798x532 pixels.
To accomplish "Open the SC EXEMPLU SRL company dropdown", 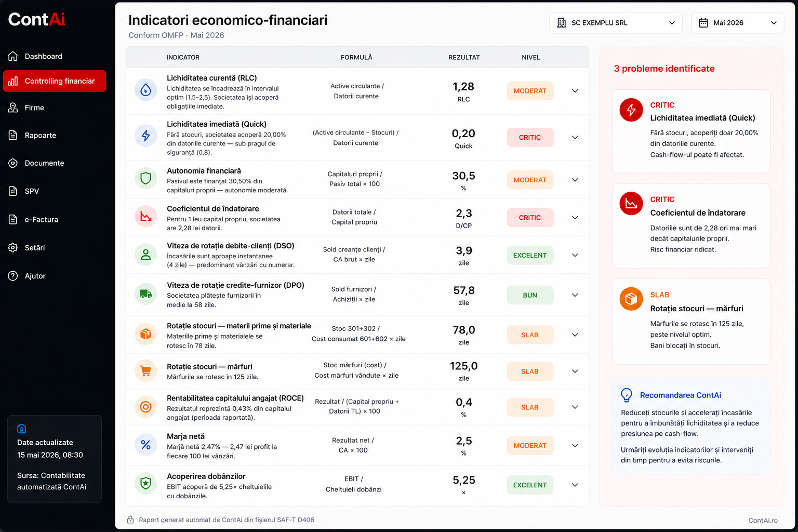I will click(616, 23).
